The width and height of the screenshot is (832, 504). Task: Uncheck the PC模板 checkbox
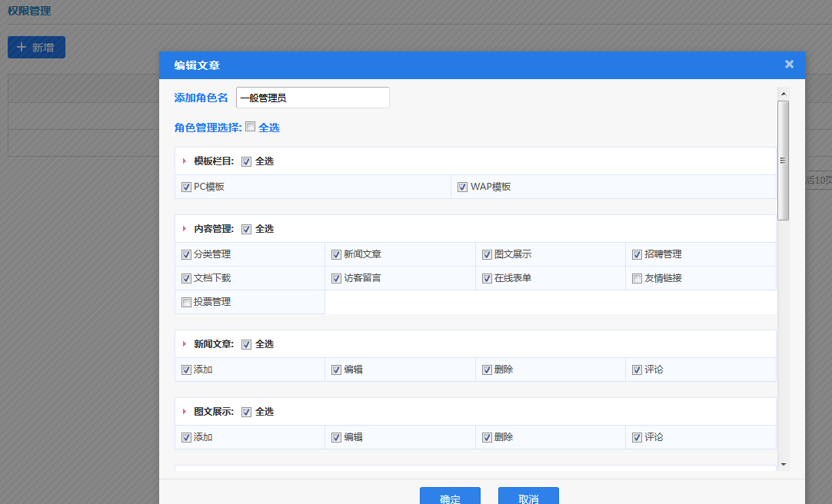coord(186,187)
